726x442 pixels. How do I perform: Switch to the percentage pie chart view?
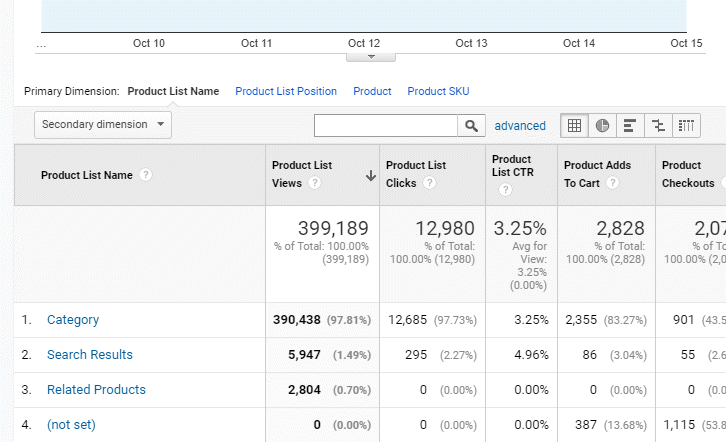[x=603, y=125]
